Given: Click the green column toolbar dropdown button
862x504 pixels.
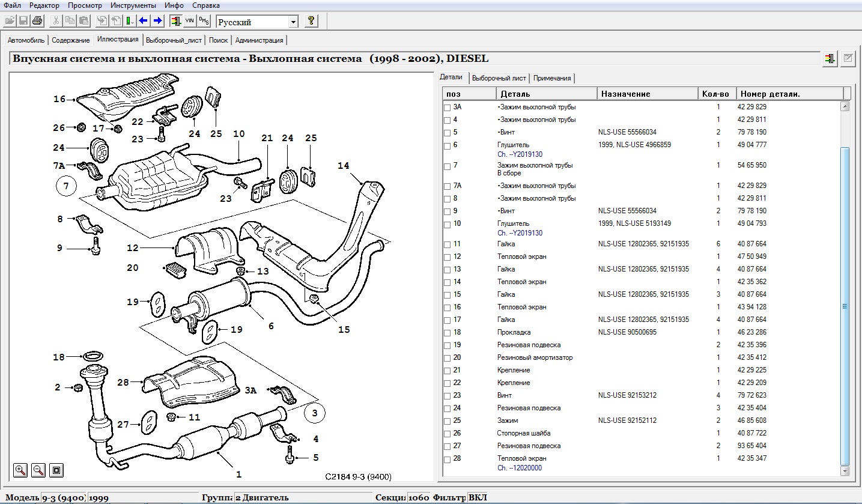Looking at the screenshot, I should click(x=130, y=21).
